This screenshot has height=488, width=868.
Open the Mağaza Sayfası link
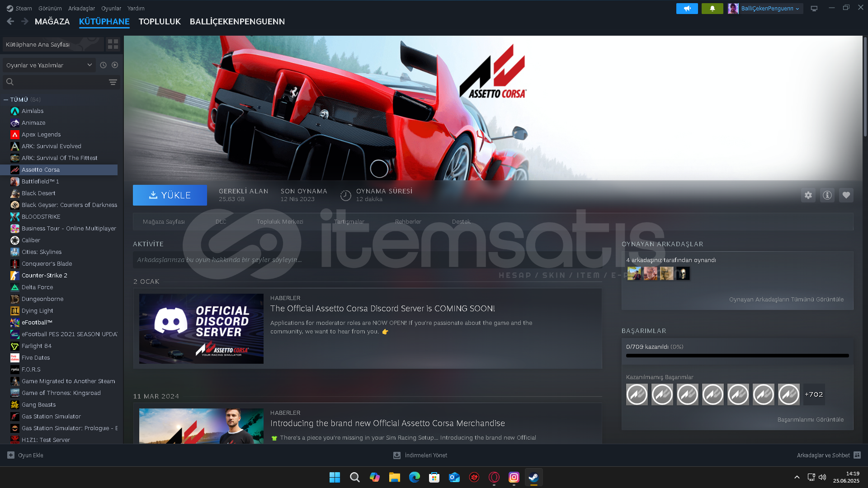point(164,222)
